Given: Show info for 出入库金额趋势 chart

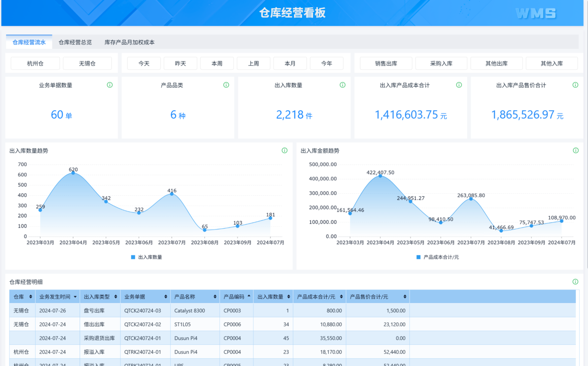Looking at the screenshot, I should pos(575,151).
